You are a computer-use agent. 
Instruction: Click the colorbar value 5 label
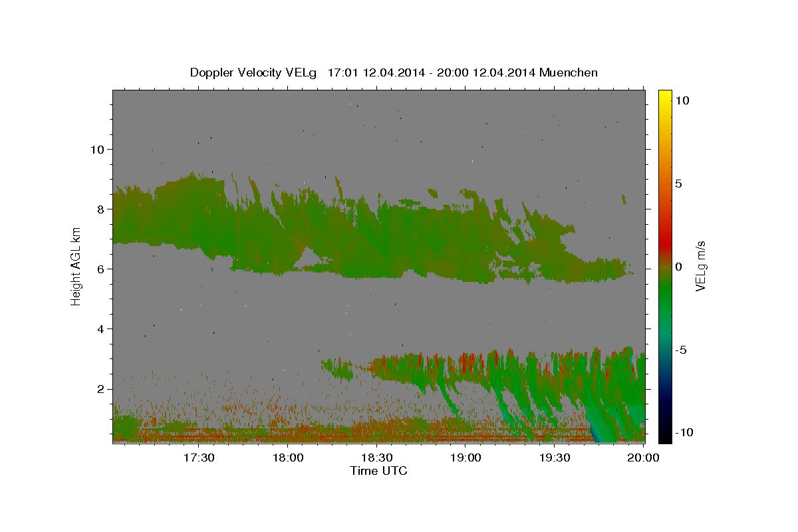coord(678,184)
